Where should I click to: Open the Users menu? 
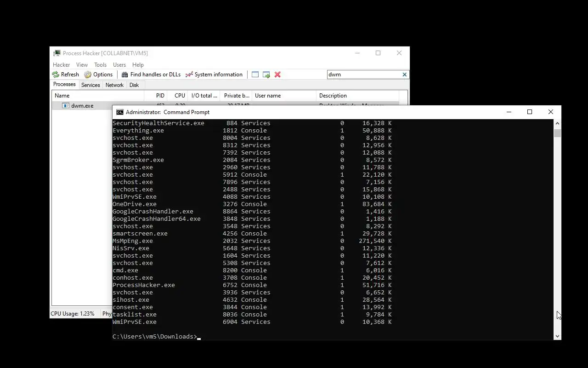[119, 65]
